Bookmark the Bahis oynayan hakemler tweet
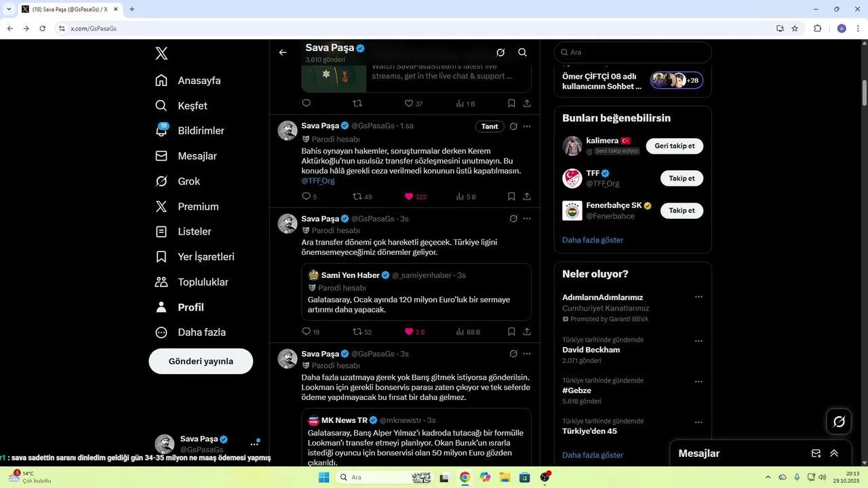This screenshot has height=488, width=868. click(511, 197)
